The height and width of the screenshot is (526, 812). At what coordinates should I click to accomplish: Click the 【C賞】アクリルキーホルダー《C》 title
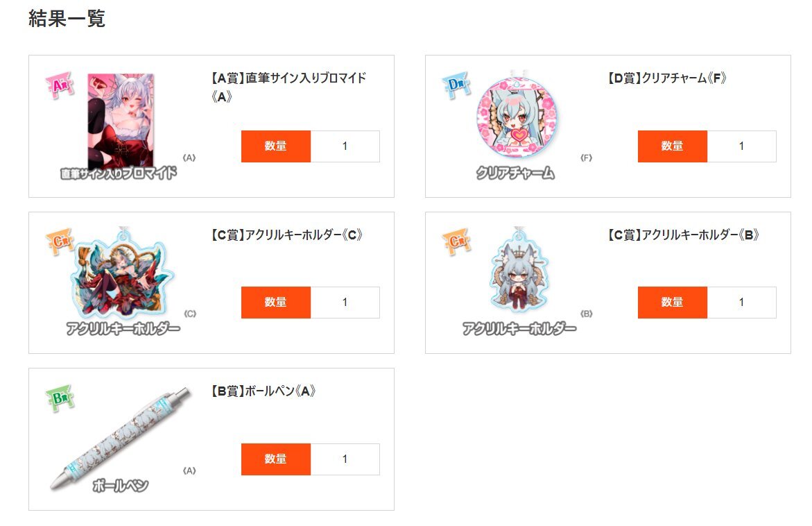[x=286, y=235]
